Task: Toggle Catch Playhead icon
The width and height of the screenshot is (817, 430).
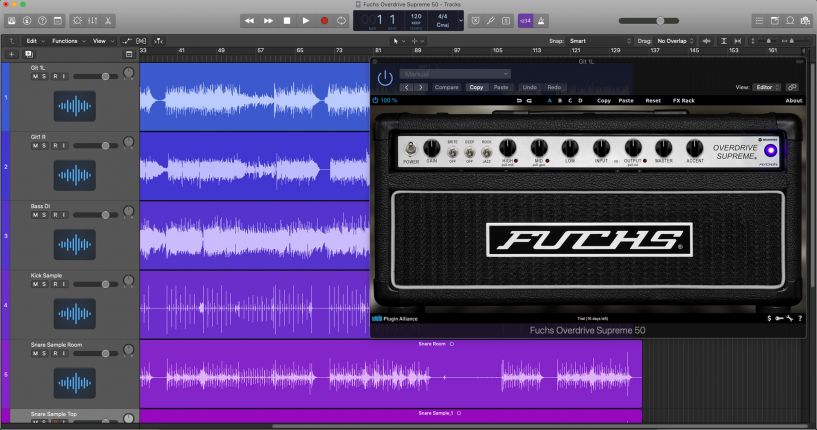Action: (159, 41)
